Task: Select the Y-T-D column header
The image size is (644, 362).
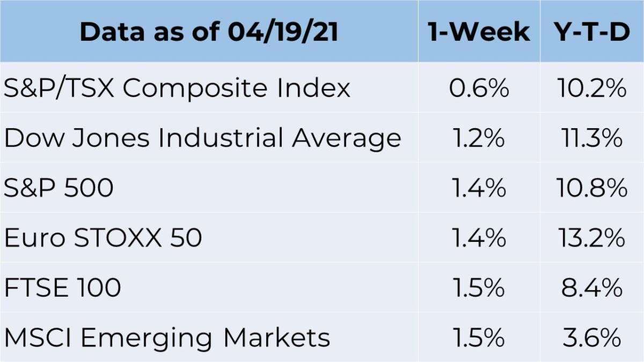Action: [592, 32]
